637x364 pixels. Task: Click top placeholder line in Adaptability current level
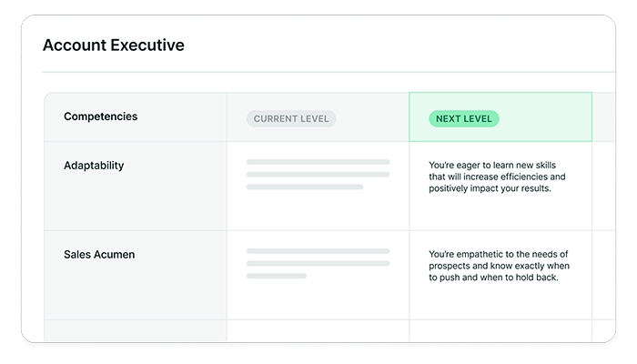click(x=318, y=162)
